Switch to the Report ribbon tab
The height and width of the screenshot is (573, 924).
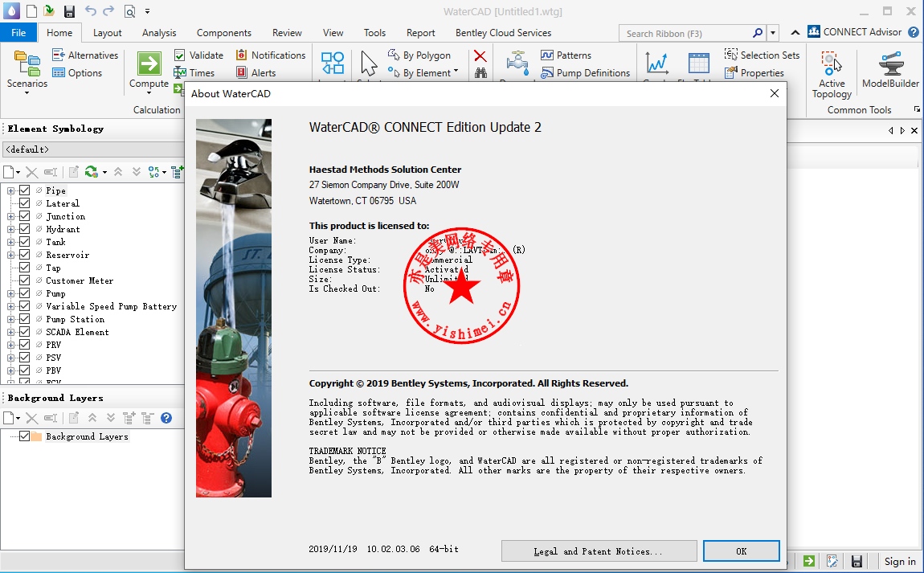click(421, 33)
